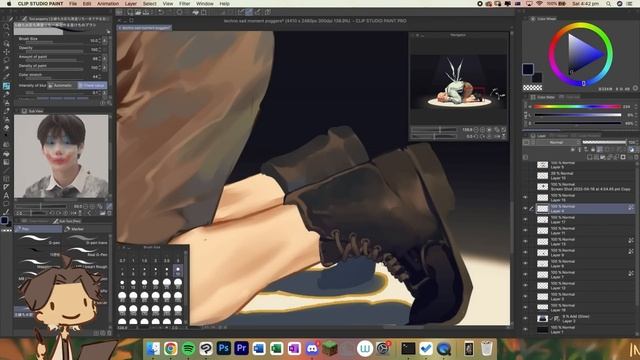
Task: Select the Zoom magnifier tool
Action: click(x=6, y=27)
